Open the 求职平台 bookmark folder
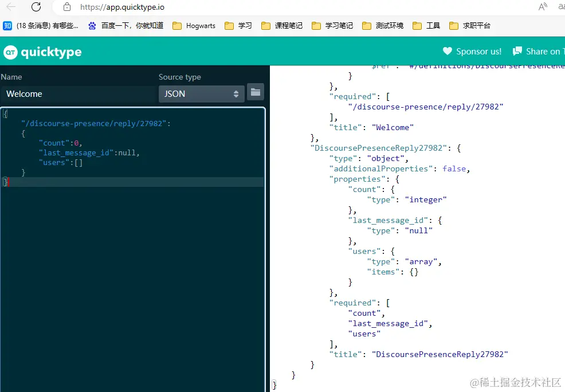The image size is (565, 392). (470, 26)
